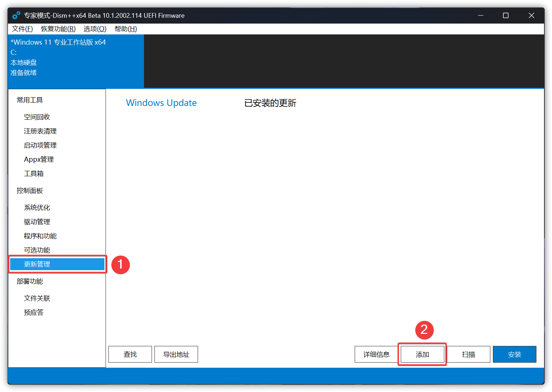Open 详细信息 for the update
The image size is (552, 392).
coord(376,354)
